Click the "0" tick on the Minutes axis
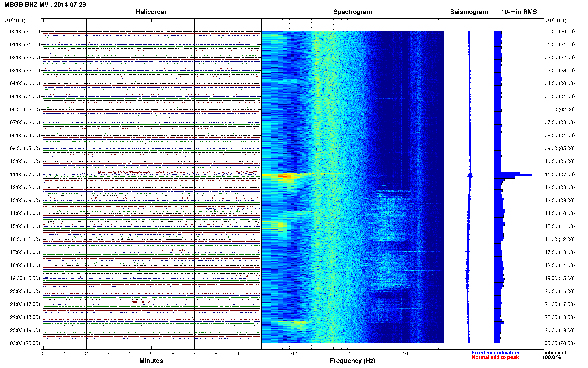Viewport: 588px width, 368px height. point(43,354)
